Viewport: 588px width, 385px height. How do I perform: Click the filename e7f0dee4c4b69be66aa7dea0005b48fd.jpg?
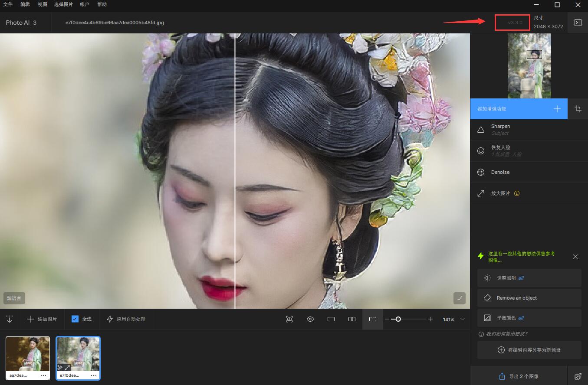point(115,23)
